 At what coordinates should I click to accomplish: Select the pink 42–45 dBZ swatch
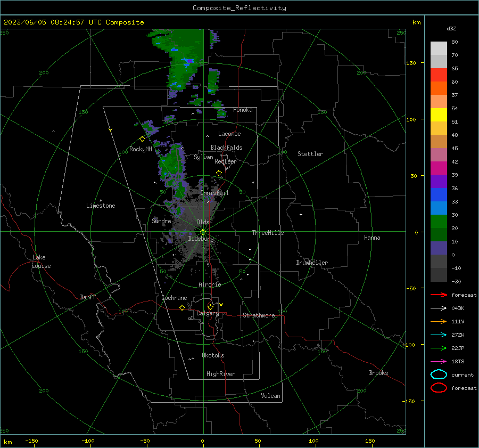(439, 155)
